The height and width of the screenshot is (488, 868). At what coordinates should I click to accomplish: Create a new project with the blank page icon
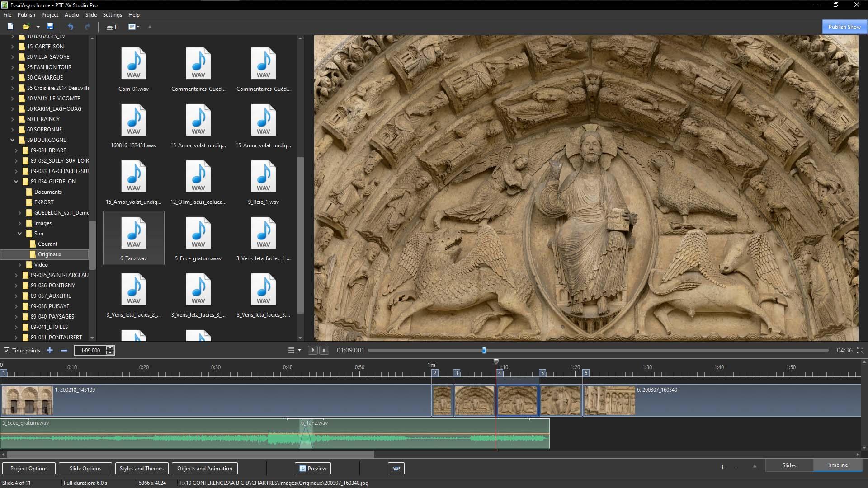(10, 27)
